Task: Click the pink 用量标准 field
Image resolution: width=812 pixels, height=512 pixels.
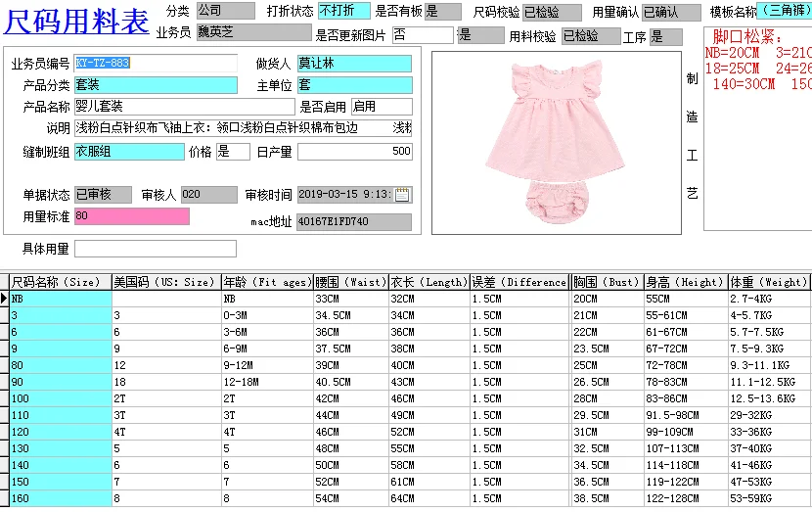Action: (x=131, y=216)
